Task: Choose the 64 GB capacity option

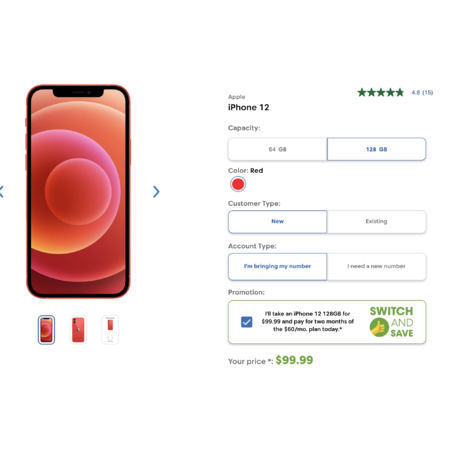Action: (278, 149)
